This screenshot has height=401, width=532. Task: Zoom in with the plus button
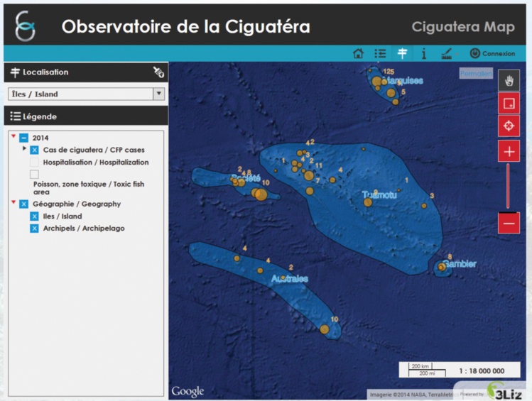pyautogui.click(x=509, y=151)
